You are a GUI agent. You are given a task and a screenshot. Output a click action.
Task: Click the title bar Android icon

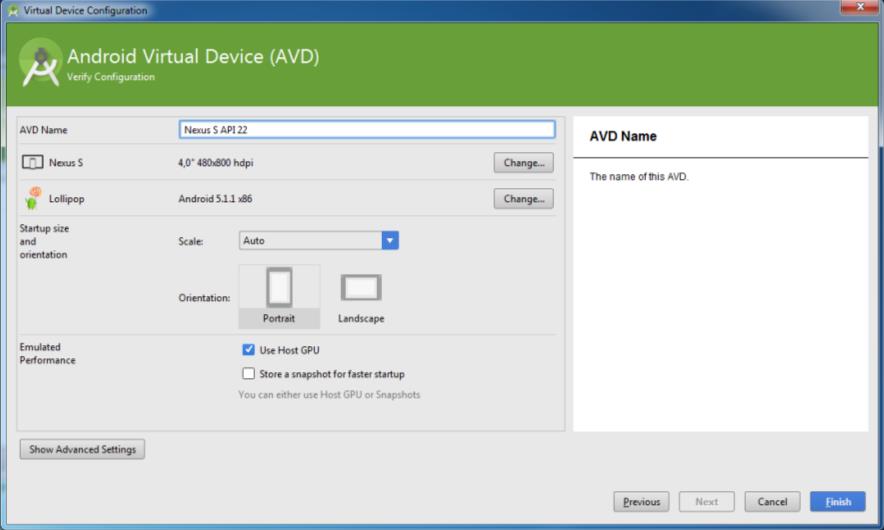click(12, 10)
